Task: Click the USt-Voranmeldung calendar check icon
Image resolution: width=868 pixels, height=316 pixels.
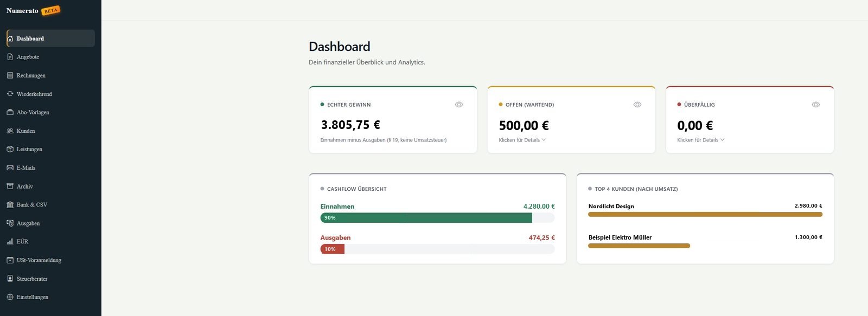Action: point(10,260)
